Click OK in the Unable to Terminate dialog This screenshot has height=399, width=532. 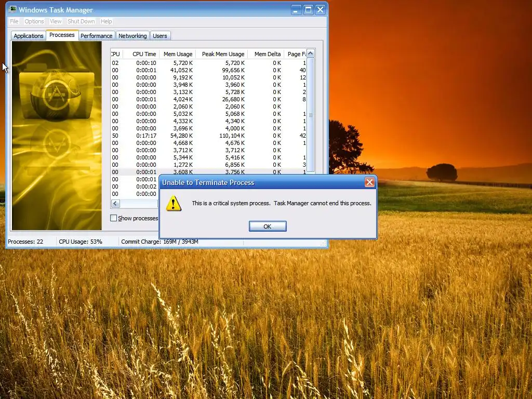(x=268, y=227)
